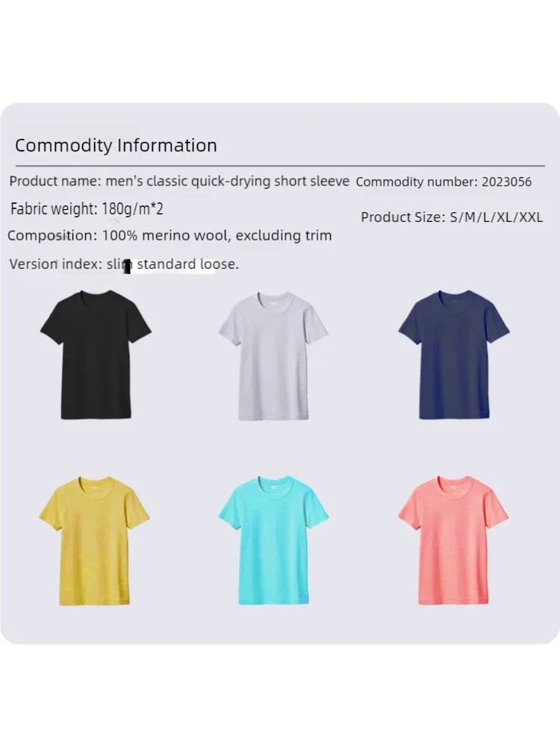Screen dimensions: 560x747
Task: Select the navy blue t-shirt image
Action: coord(454,355)
